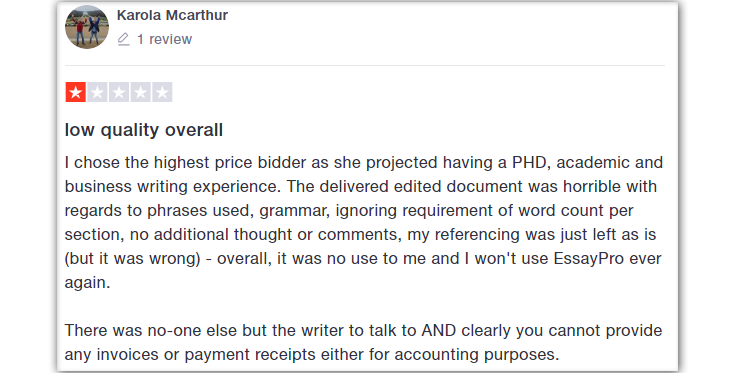Open the "low quality overall" review title
The image size is (732, 373).
click(144, 130)
